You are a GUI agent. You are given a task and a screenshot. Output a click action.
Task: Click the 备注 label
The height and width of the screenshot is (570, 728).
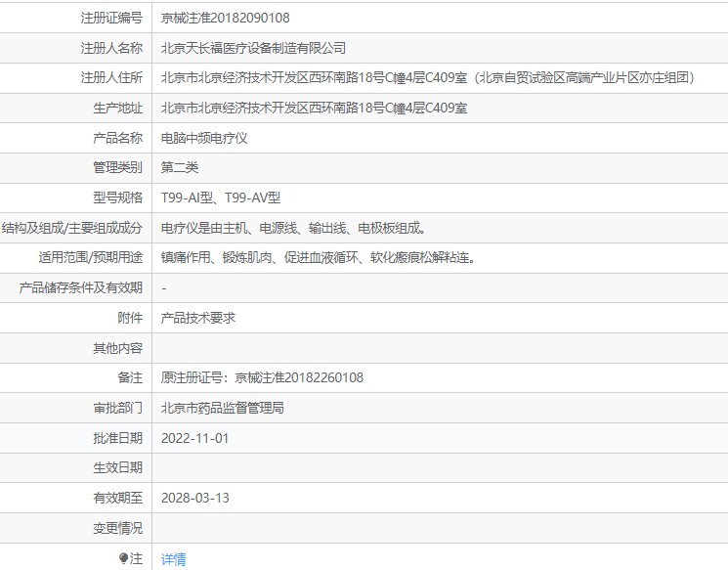pyautogui.click(x=130, y=377)
